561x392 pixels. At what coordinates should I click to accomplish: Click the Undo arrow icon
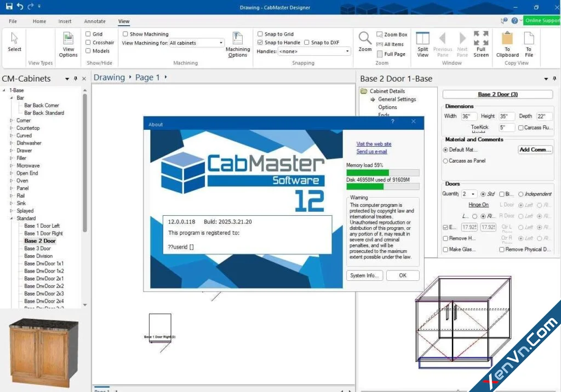click(20, 6)
